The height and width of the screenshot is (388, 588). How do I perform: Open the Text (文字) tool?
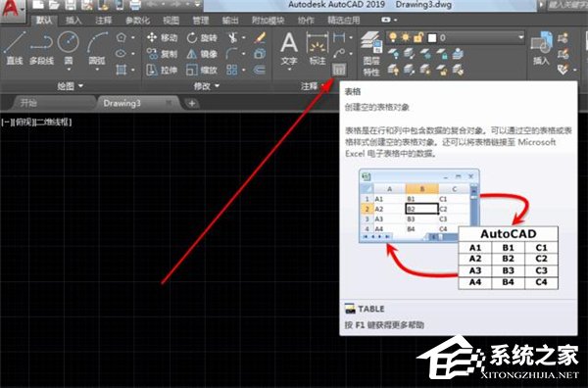click(289, 49)
